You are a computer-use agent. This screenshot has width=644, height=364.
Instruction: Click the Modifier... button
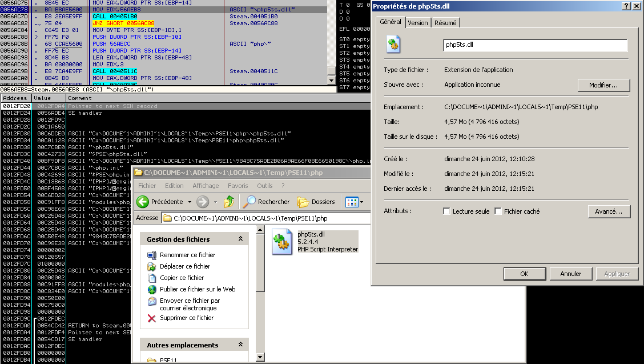(x=603, y=85)
